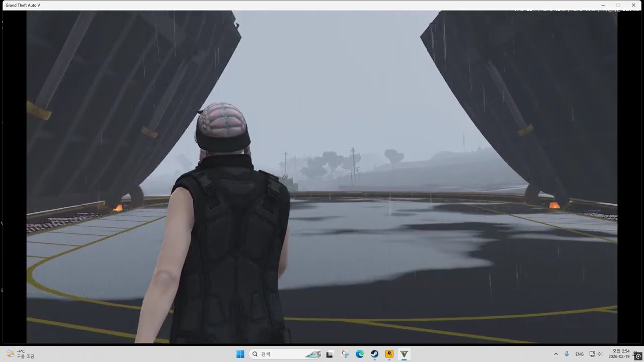Screen dimensions: 644x362
Task: Open the Windows Start menu
Action: coord(240,354)
